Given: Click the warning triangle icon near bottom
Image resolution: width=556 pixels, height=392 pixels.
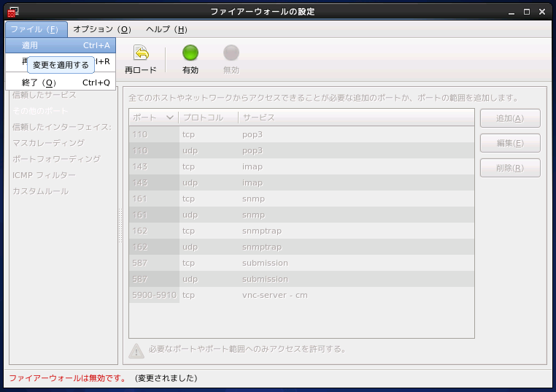Looking at the screenshot, I should tap(136, 351).
